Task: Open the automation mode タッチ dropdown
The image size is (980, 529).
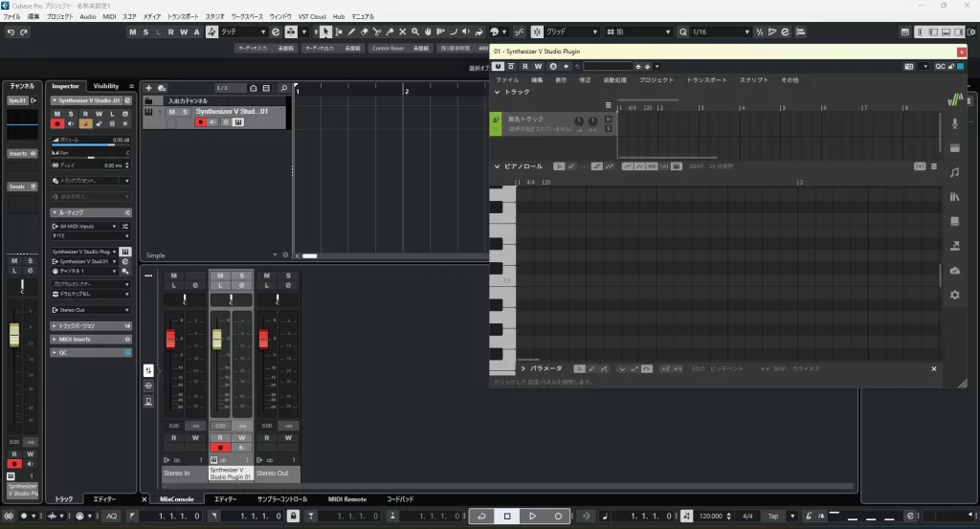Action: 243,32
